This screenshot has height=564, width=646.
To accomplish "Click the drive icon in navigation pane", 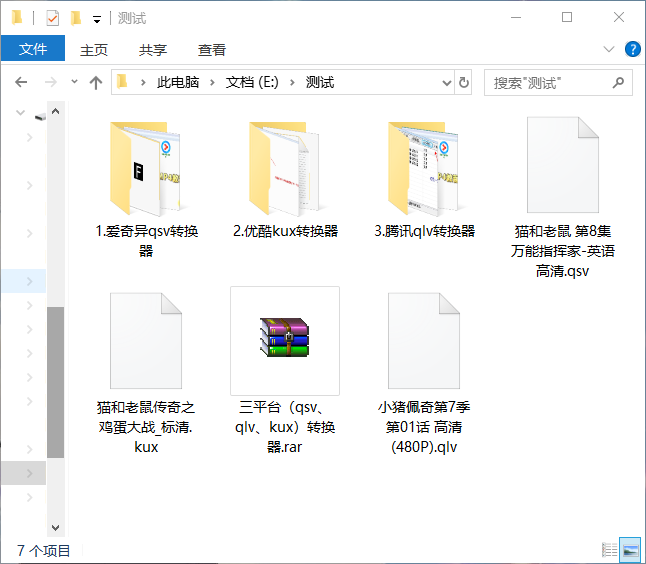I will click(x=40, y=117).
